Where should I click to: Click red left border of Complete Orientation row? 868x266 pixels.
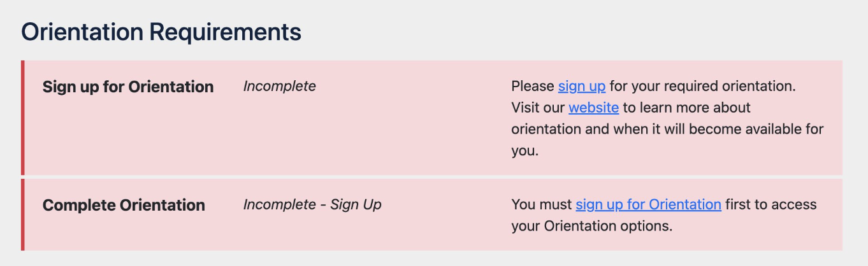pyautogui.click(x=23, y=214)
